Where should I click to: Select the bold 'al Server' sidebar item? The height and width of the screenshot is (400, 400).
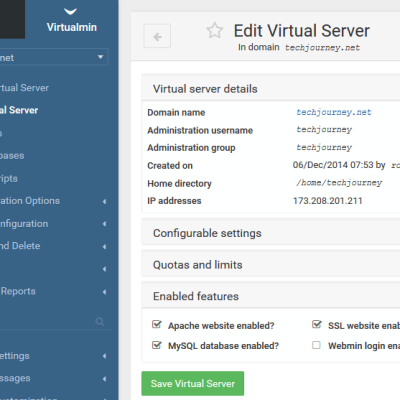tap(19, 110)
